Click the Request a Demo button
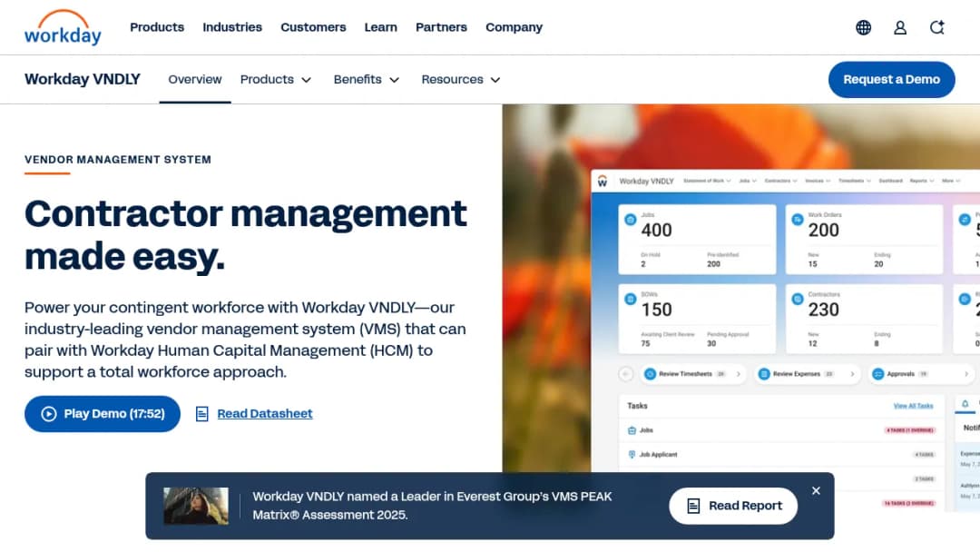This screenshot has width=980, height=552. pos(891,79)
